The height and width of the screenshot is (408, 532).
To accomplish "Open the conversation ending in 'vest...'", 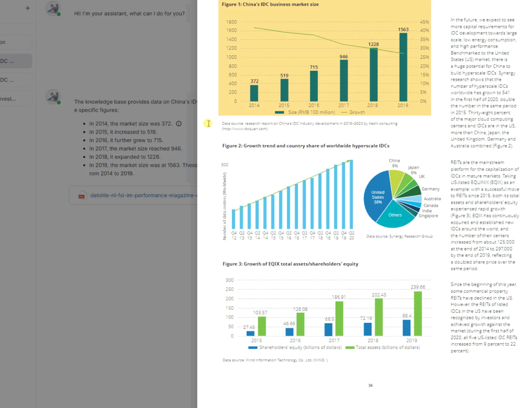I will [x=15, y=99].
